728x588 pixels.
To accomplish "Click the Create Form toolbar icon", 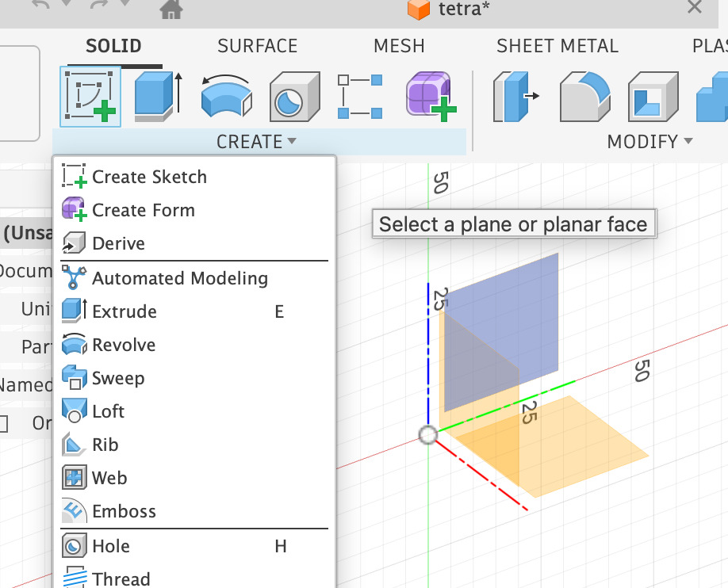I will 431,97.
